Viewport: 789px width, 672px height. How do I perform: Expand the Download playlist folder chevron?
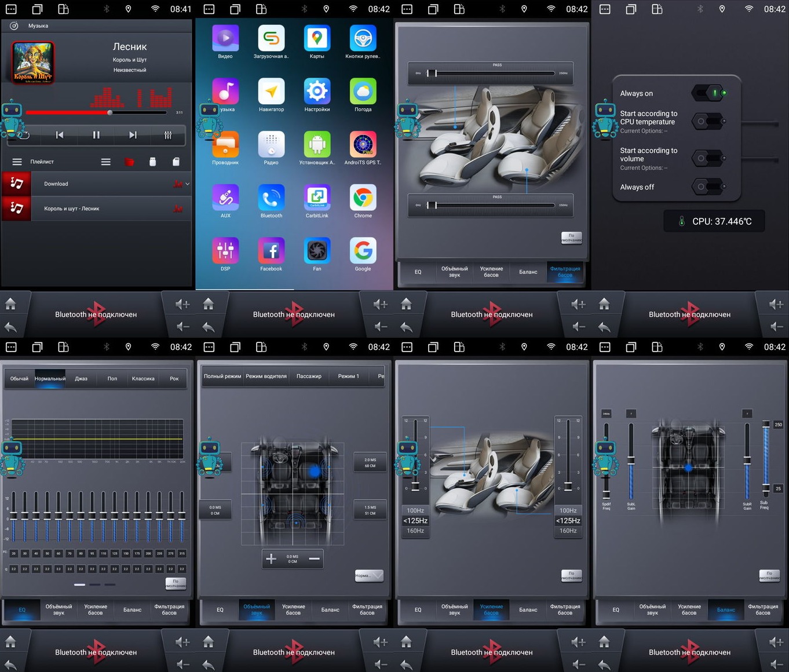pyautogui.click(x=187, y=184)
